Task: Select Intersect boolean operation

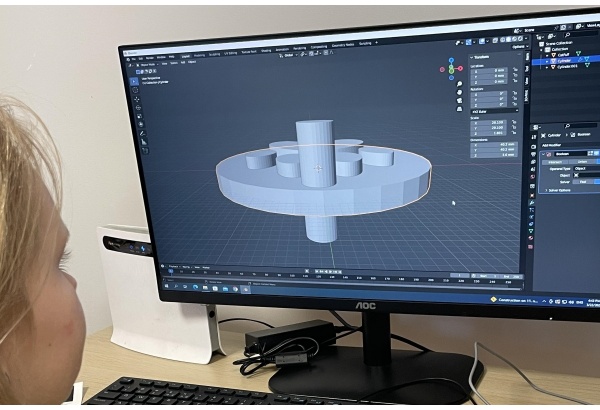Action: [x=553, y=162]
